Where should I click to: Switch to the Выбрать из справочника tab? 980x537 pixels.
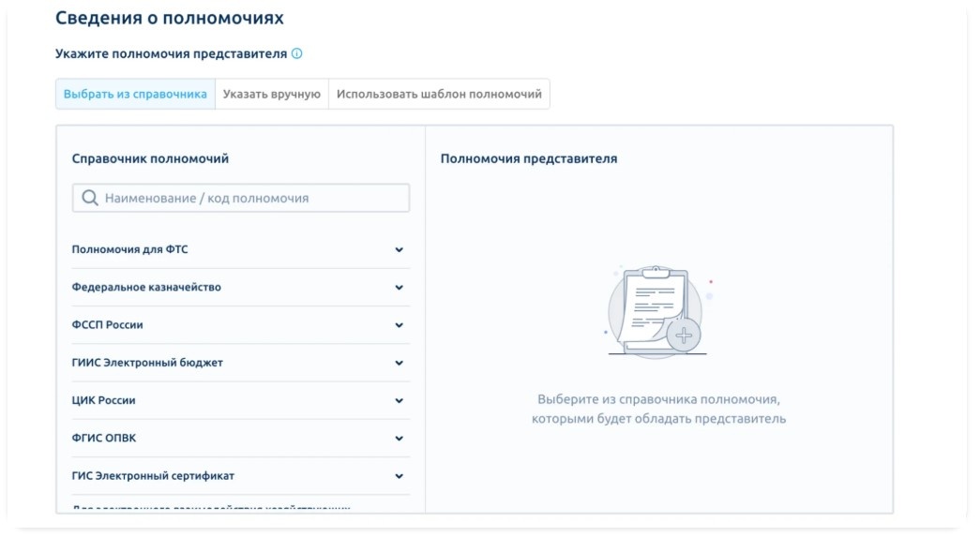click(x=135, y=95)
